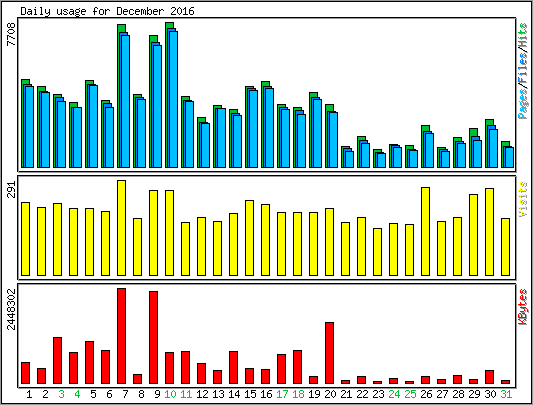
Task: Click the green day 25 axis label
Action: point(410,394)
